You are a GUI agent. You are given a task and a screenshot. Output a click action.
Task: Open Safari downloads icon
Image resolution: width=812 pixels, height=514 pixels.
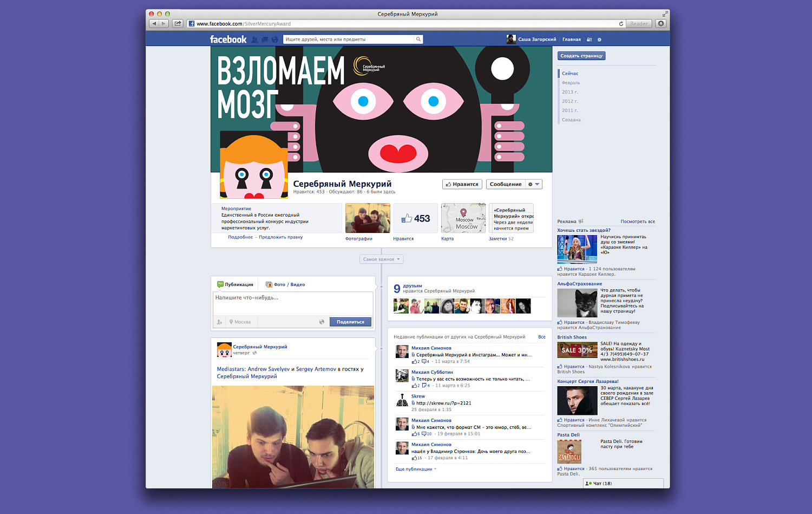click(661, 24)
